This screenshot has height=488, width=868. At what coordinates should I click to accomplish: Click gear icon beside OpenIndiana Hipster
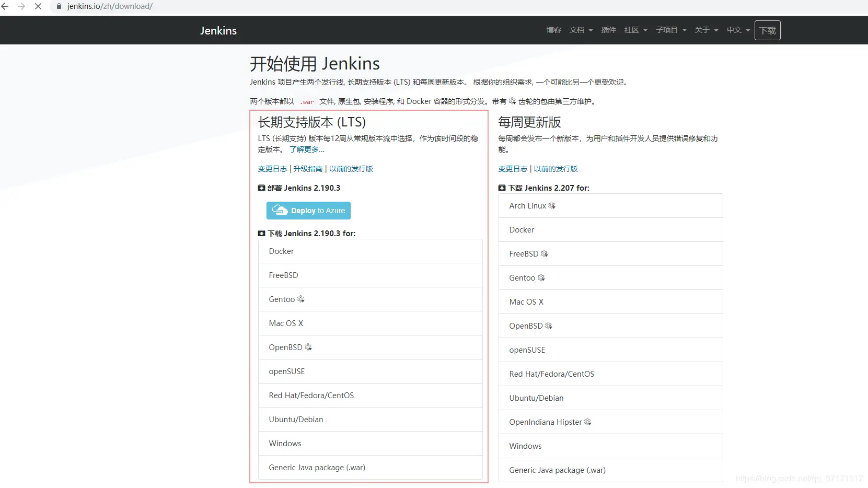(588, 422)
